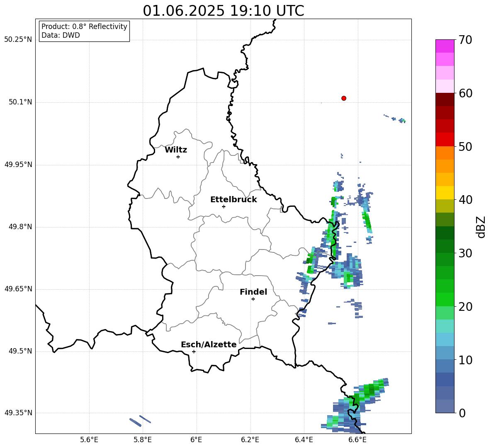Image resolution: width=491 pixels, height=448 pixels.
Task: Click the 49.65°N latitude label
Action: (x=18, y=289)
